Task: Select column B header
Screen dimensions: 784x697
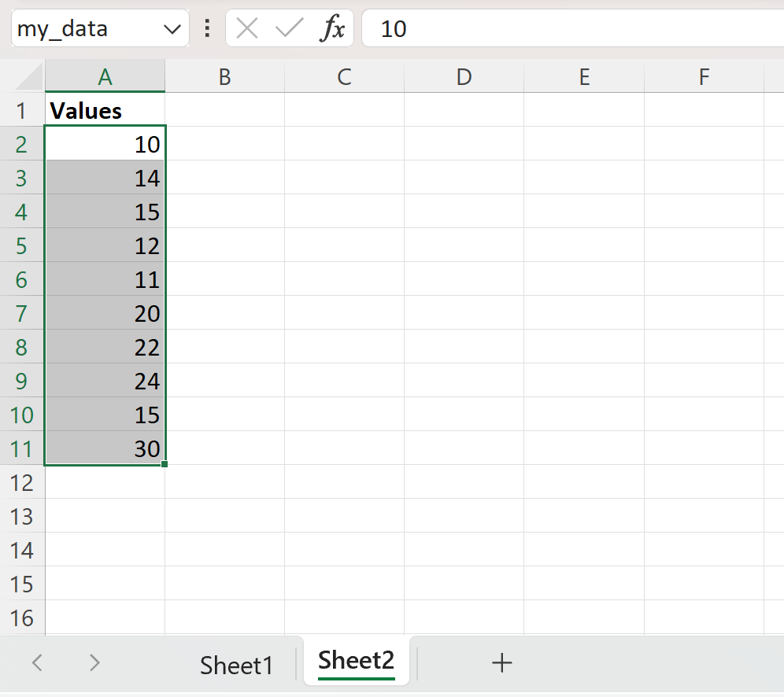Action: coord(224,76)
